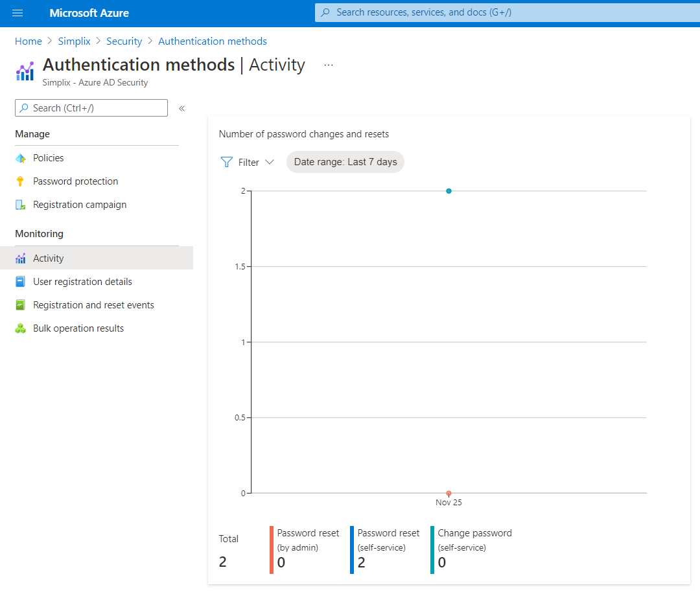This screenshot has width=700, height=594.
Task: Open the Security breadcrumb link
Action: 124,41
